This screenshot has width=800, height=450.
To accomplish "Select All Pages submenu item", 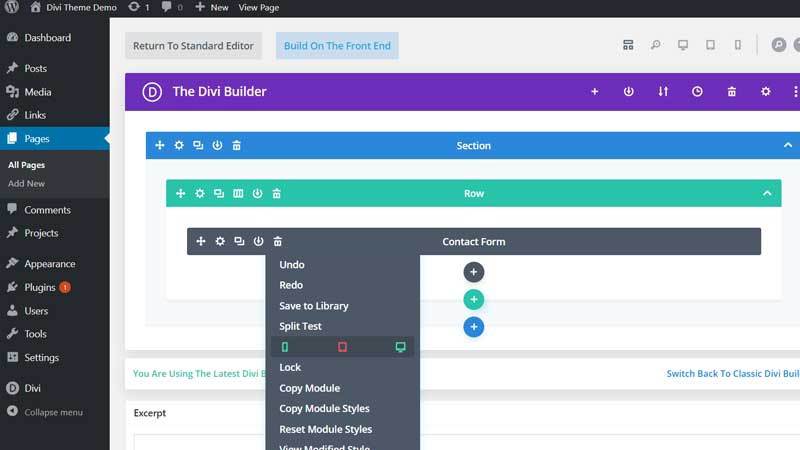I will [27, 165].
